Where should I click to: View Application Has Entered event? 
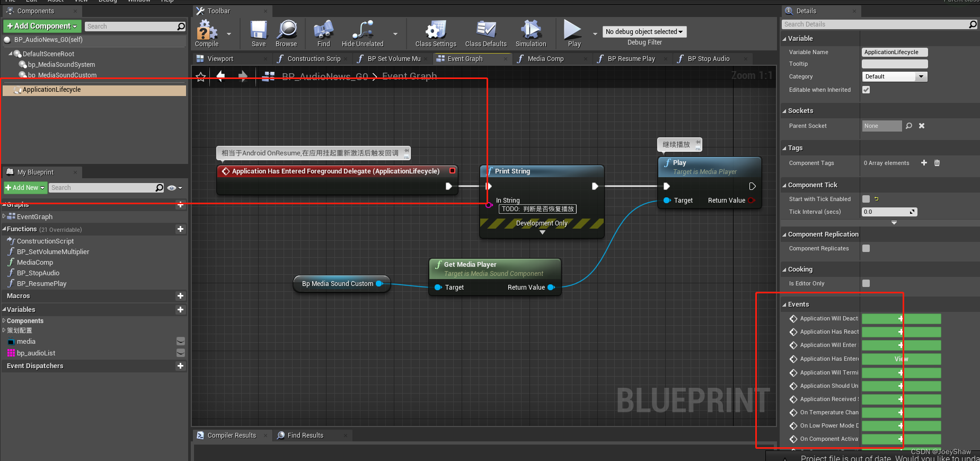tap(901, 359)
